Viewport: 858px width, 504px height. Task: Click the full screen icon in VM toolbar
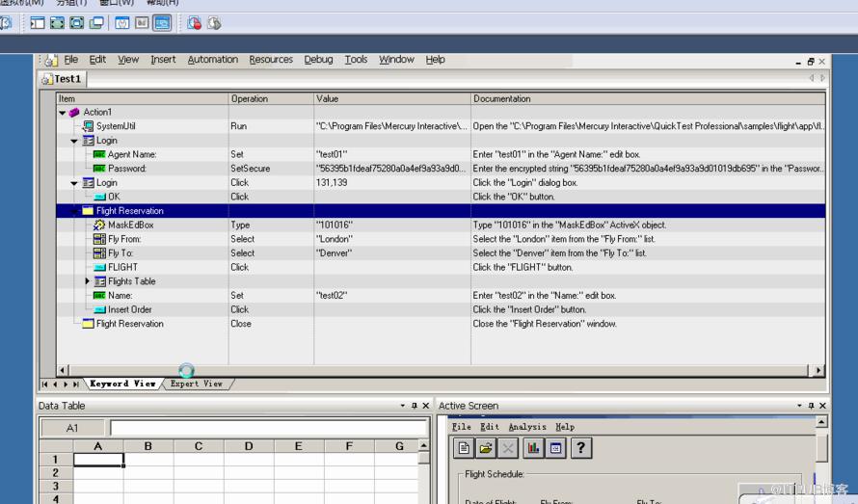(57, 23)
